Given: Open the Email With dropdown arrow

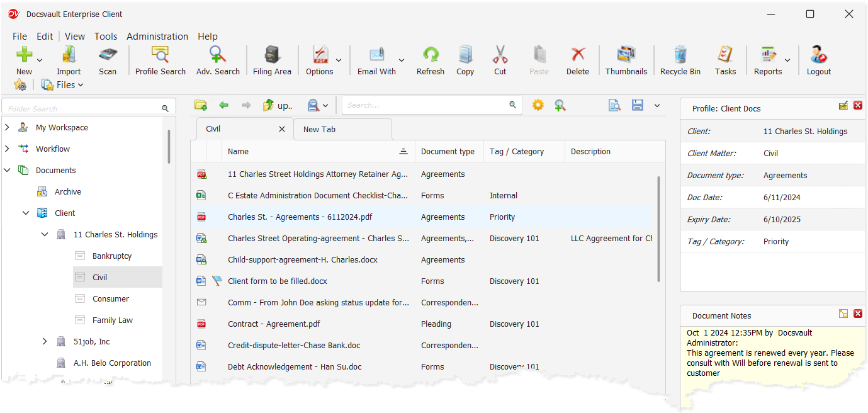Looking at the screenshot, I should click(x=402, y=60).
